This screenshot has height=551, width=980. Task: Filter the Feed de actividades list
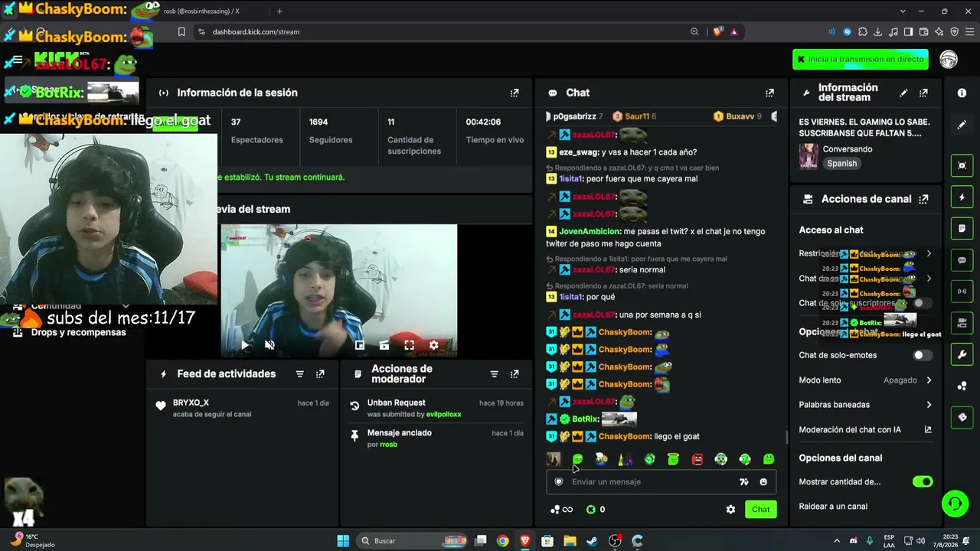click(x=300, y=374)
